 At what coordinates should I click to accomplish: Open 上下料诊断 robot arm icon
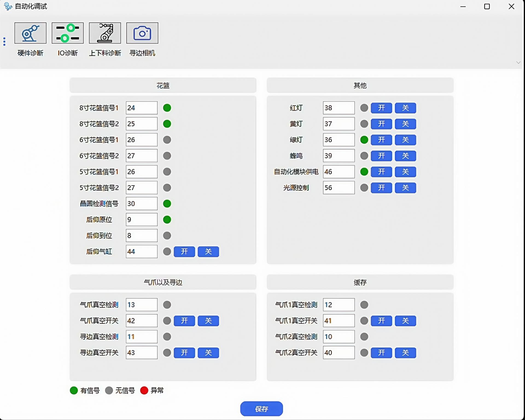tap(105, 33)
